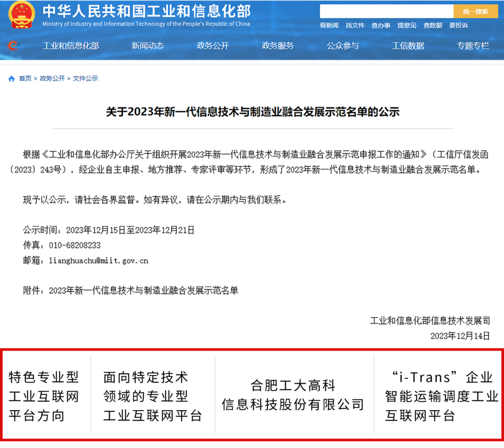504x448 pixels.
Task: Click the home icon in breadcrumb
Action: [x=12, y=78]
